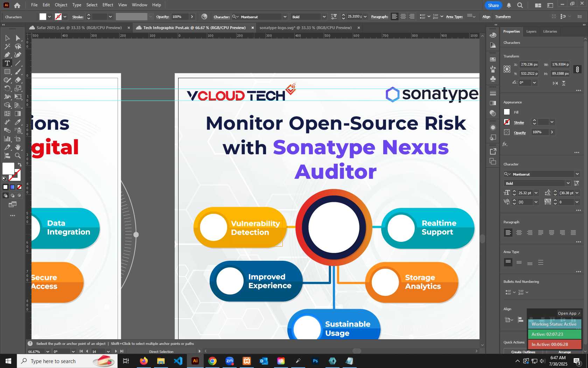Toggle Draw Inside mode

tap(19, 196)
